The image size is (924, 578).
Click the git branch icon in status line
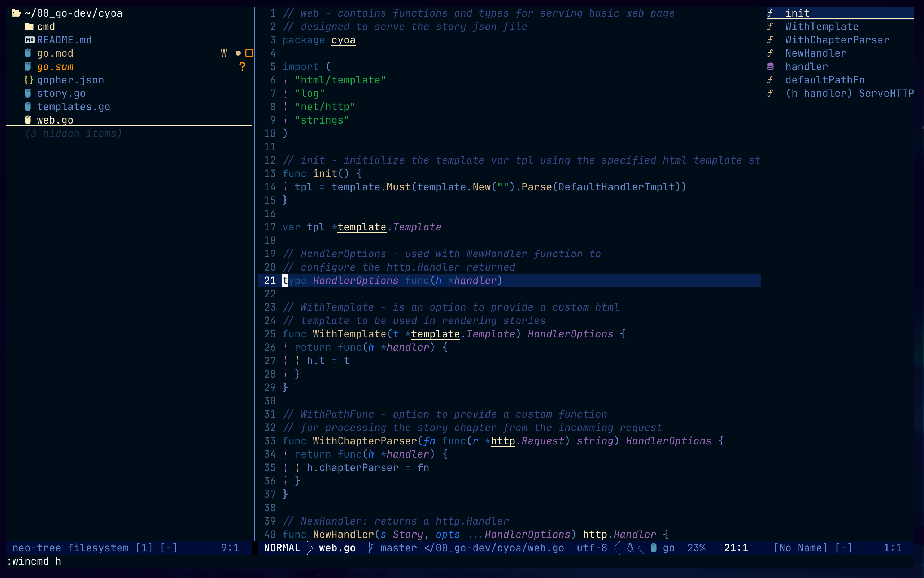point(371,548)
